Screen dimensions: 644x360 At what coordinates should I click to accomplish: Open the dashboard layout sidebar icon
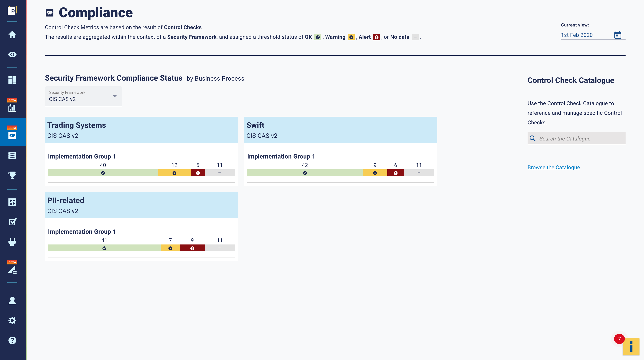point(12,80)
